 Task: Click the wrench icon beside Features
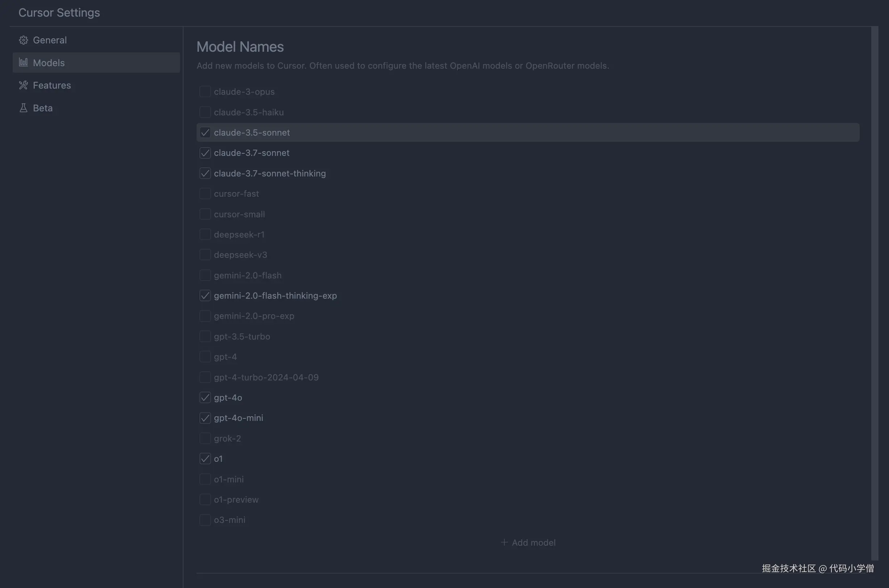point(23,85)
